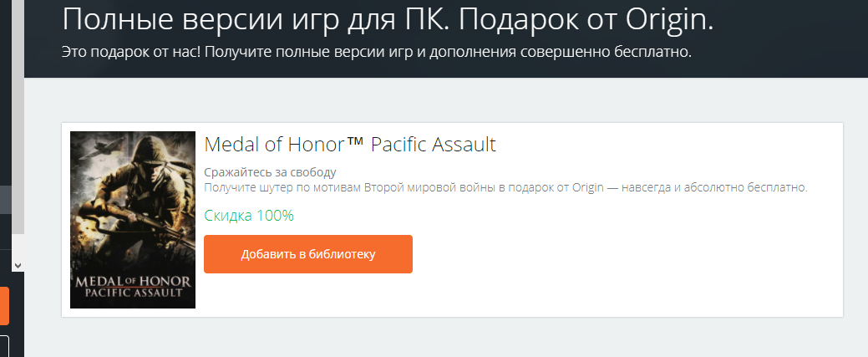Click the green 'Скидка 100%' discount label
The height and width of the screenshot is (357, 868).
tap(249, 216)
